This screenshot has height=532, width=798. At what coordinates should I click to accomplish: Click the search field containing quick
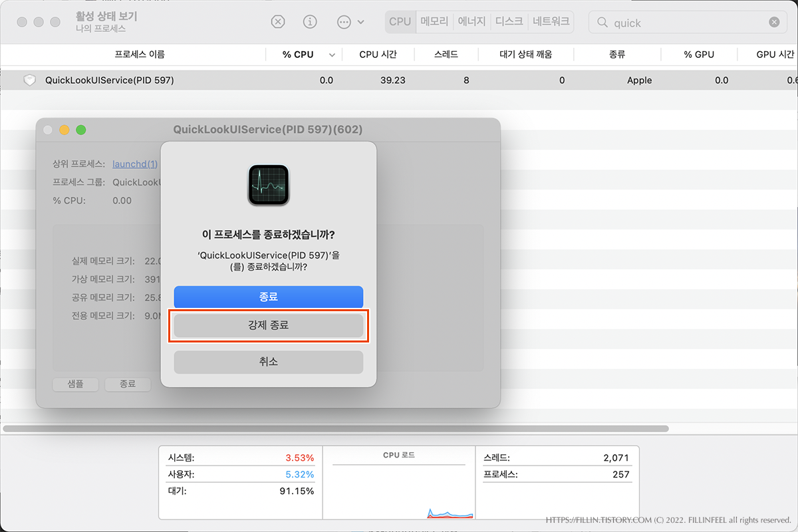pyautogui.click(x=688, y=22)
